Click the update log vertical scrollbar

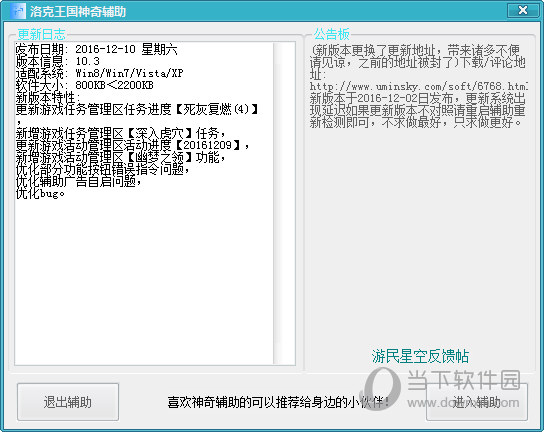[x=284, y=203]
